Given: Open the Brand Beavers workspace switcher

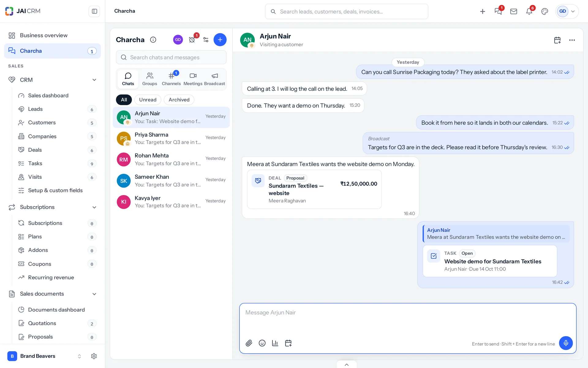Looking at the screenshot, I should pos(45,356).
